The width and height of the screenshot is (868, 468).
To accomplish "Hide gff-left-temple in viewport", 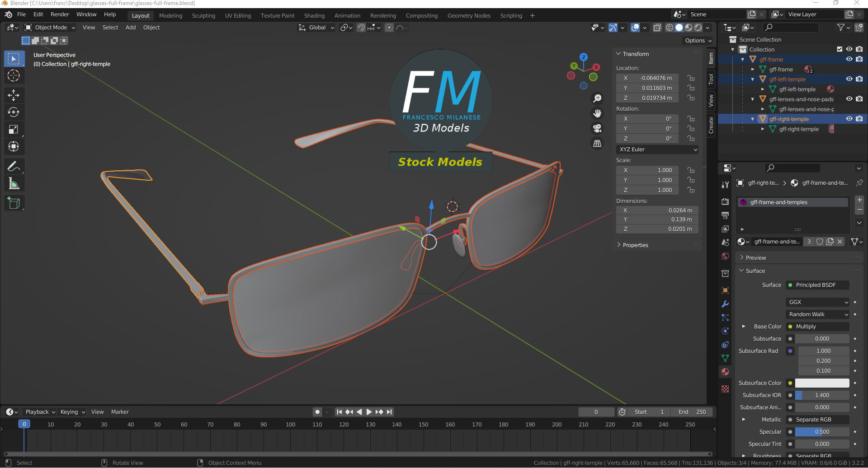I will (849, 79).
